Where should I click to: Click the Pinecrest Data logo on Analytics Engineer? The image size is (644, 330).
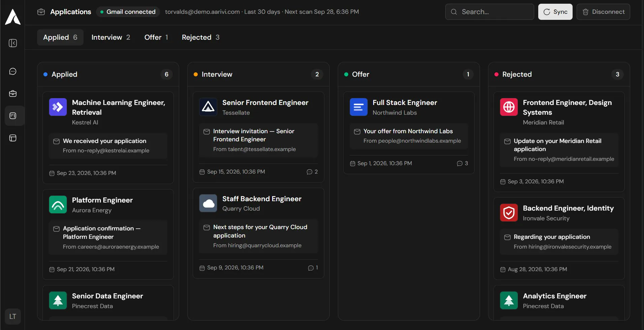coord(509,300)
